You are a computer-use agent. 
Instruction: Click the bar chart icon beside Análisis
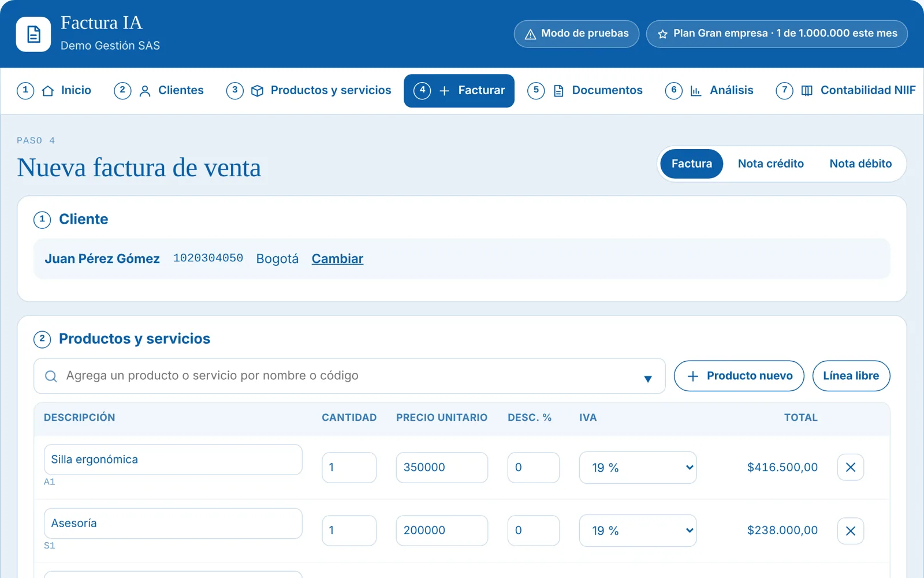(696, 91)
